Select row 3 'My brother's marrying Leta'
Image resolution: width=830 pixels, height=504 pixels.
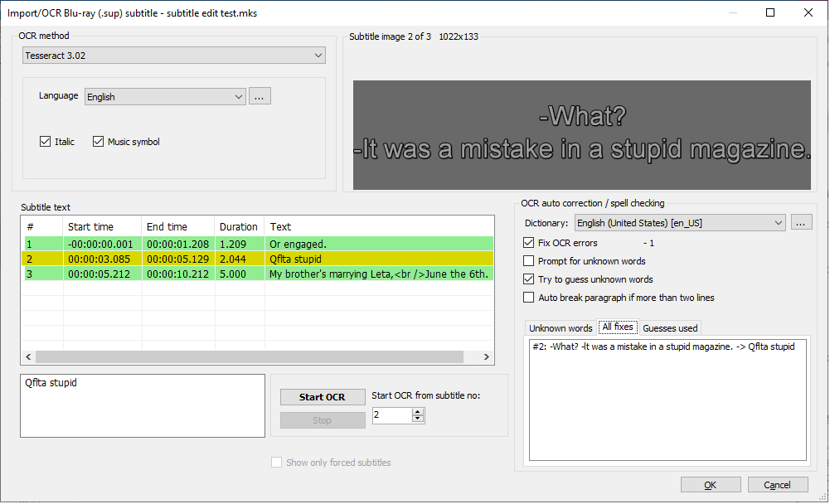tap(258, 274)
